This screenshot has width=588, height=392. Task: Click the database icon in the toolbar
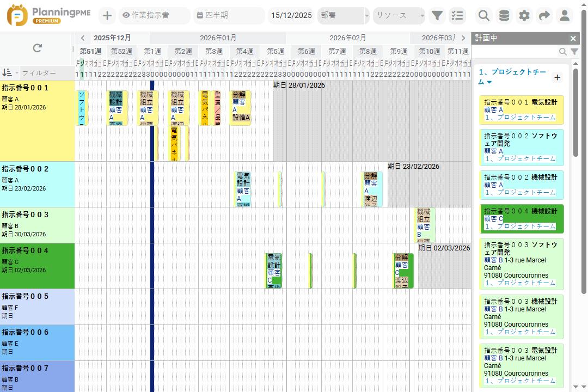pyautogui.click(x=504, y=15)
